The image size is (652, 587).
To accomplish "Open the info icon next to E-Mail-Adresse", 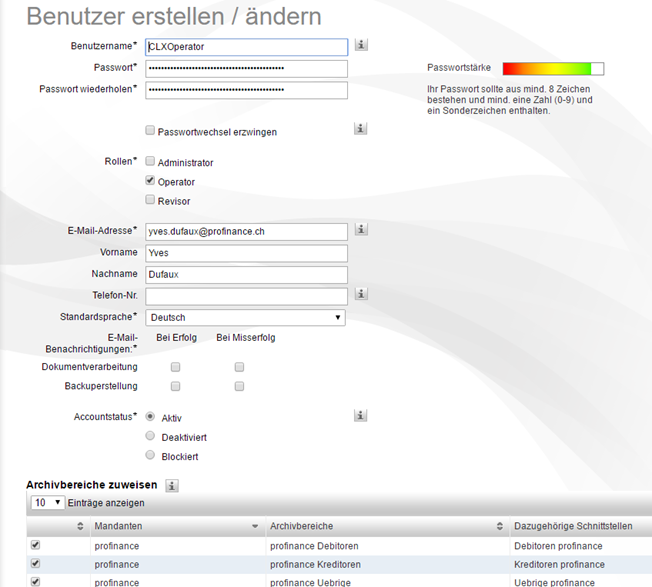I will pos(361,229).
